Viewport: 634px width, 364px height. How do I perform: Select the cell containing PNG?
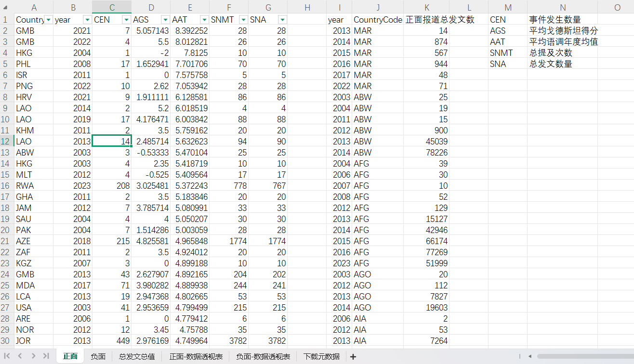click(x=34, y=86)
